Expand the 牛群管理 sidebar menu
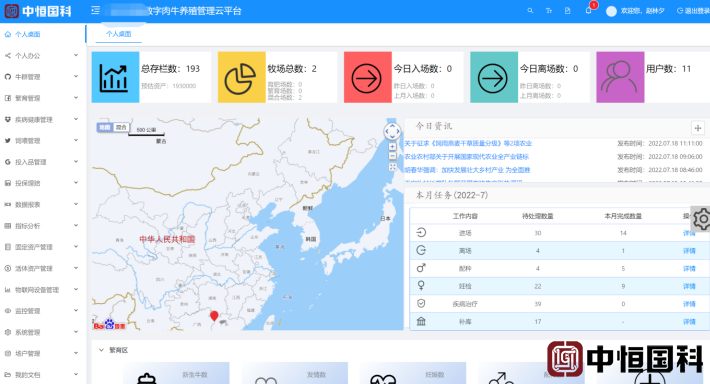This screenshot has height=384, width=710. click(41, 77)
